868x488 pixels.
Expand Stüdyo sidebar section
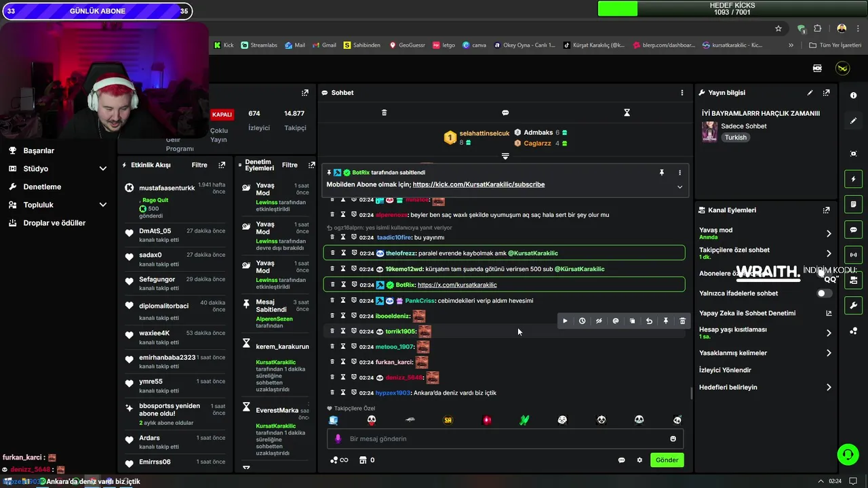pos(103,169)
